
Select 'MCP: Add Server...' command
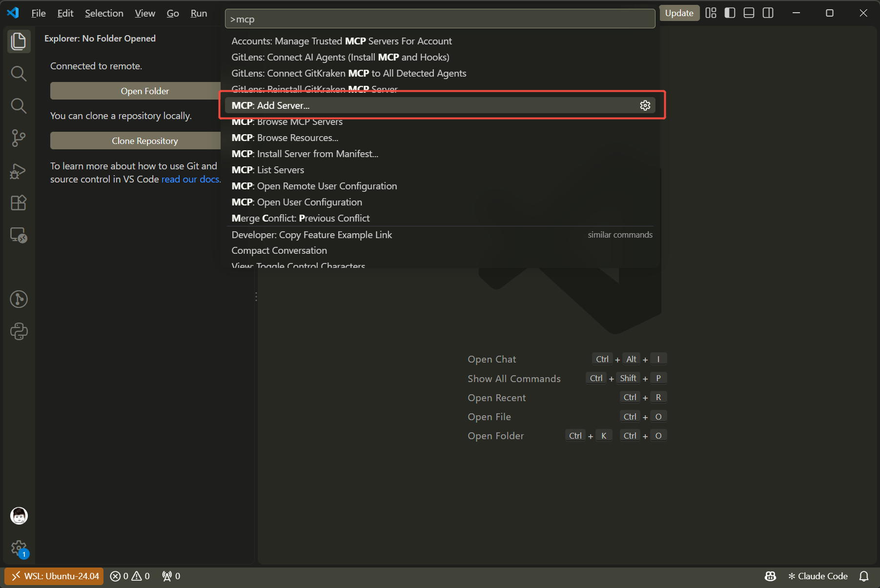[440, 105]
